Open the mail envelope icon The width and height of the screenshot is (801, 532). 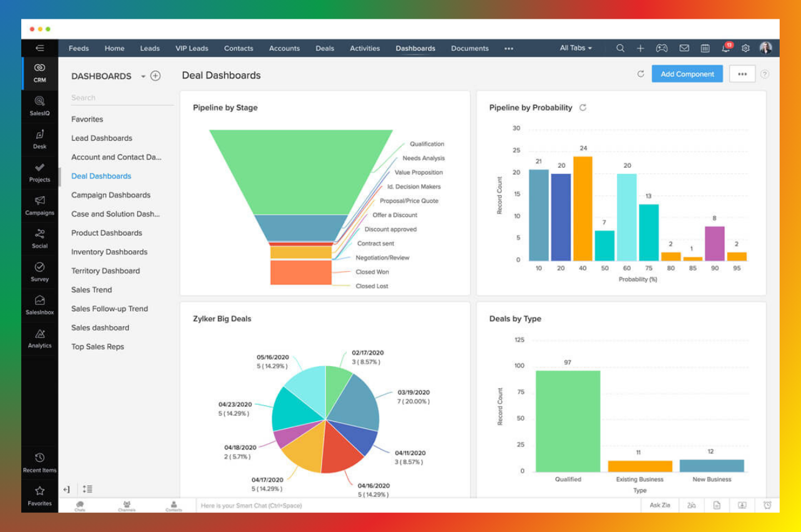point(684,48)
